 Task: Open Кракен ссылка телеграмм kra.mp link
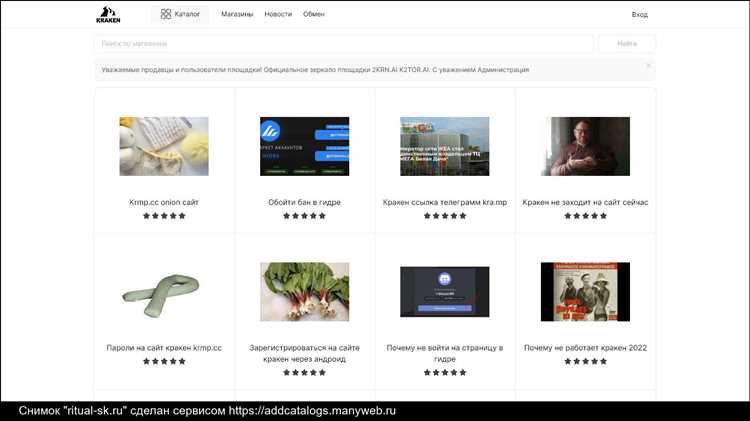point(444,202)
